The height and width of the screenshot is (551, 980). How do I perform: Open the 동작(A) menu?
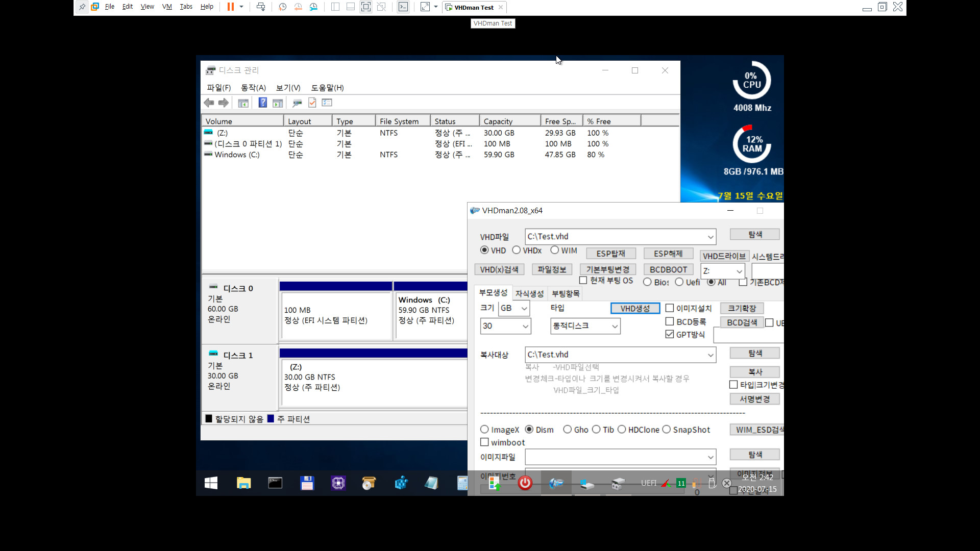tap(253, 88)
